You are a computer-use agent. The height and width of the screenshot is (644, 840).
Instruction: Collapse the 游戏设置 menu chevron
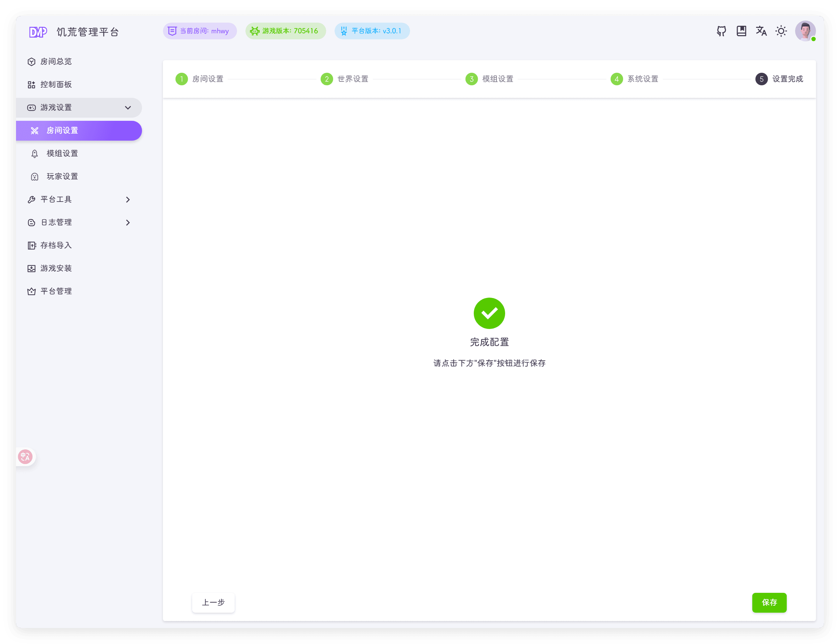[x=128, y=108]
